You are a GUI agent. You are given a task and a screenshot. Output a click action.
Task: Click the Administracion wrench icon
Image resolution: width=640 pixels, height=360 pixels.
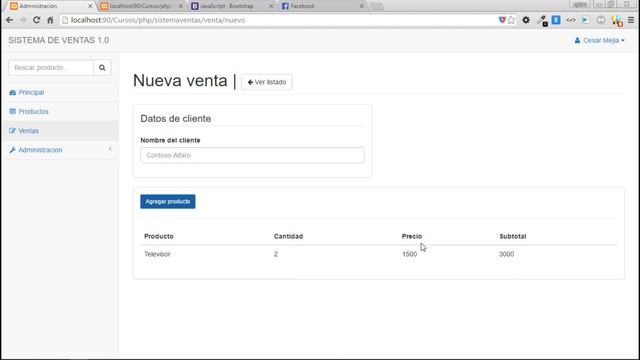point(12,150)
